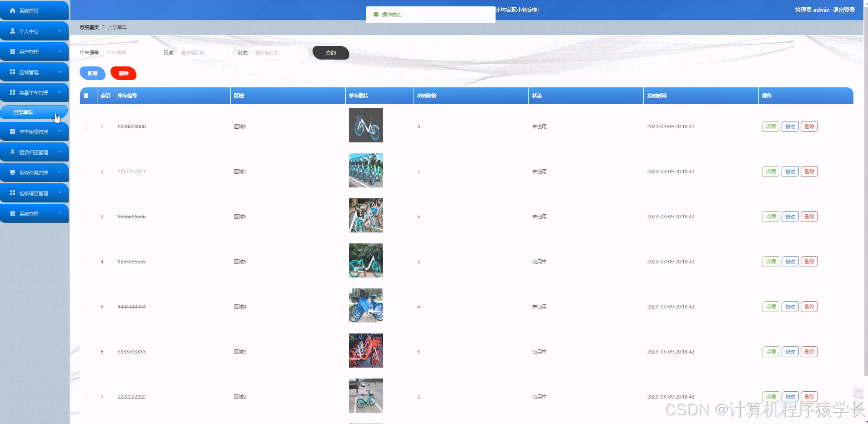Click the bike photo for 8888888888
Image resolution: width=868 pixels, height=424 pixels.
tap(366, 125)
